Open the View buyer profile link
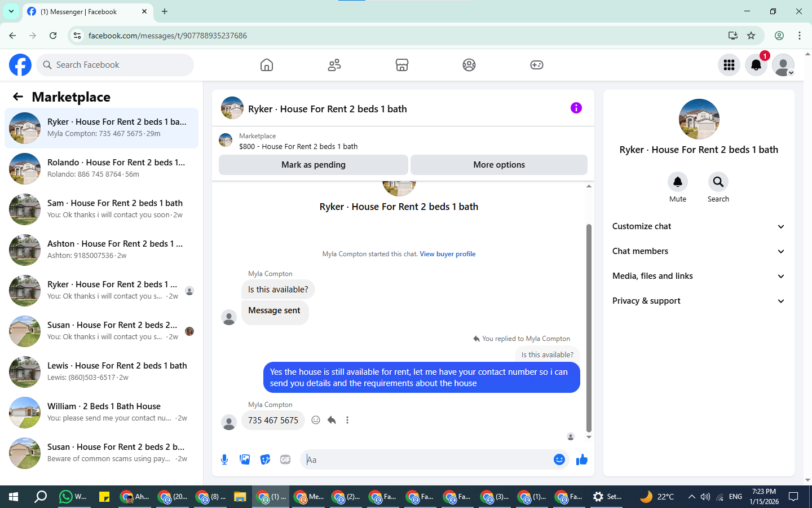 point(448,254)
